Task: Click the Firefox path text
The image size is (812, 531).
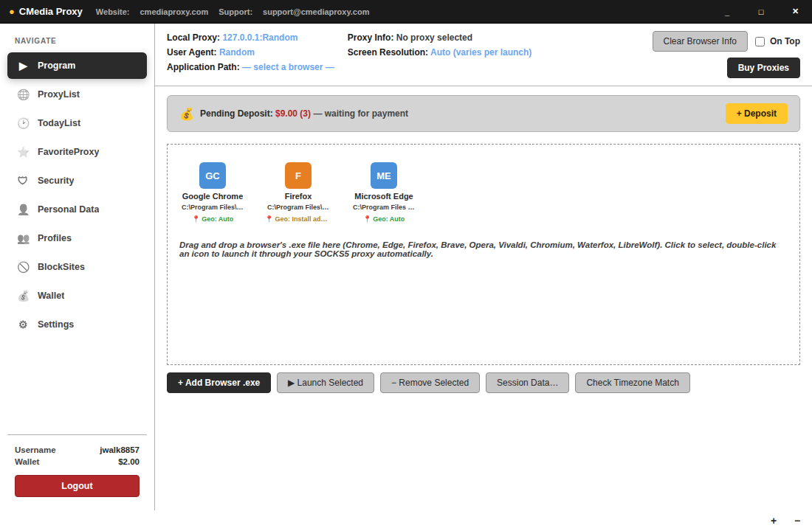Action: pos(297,207)
